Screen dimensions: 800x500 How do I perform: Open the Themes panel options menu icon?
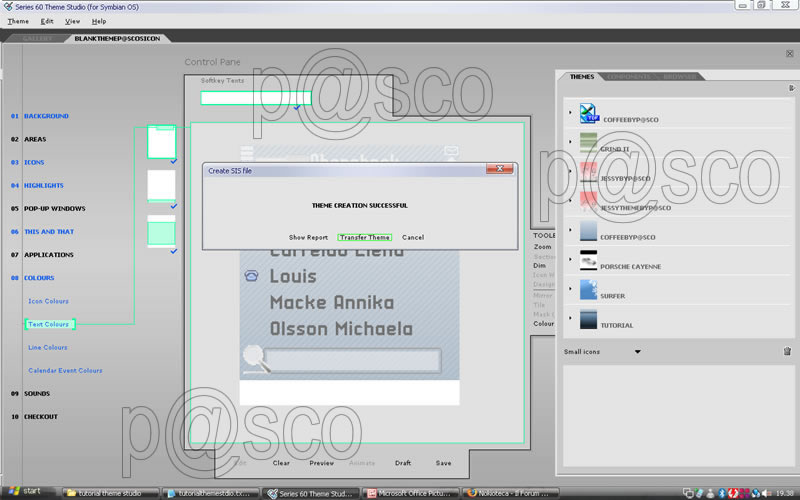(x=791, y=88)
